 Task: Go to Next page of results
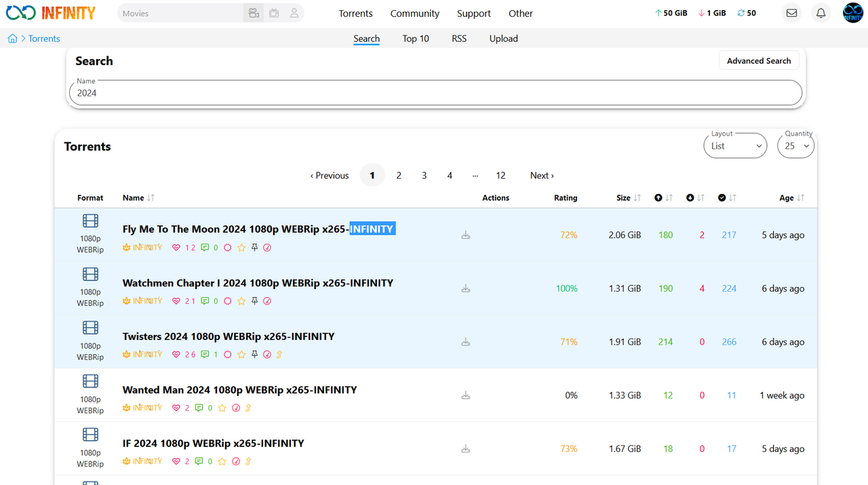542,175
